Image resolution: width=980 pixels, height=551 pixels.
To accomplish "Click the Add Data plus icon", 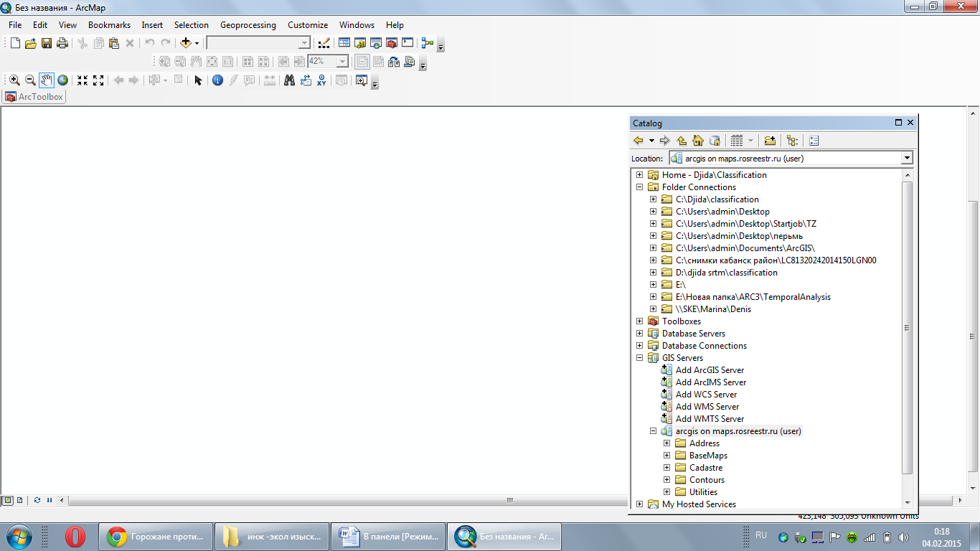I will coord(185,43).
